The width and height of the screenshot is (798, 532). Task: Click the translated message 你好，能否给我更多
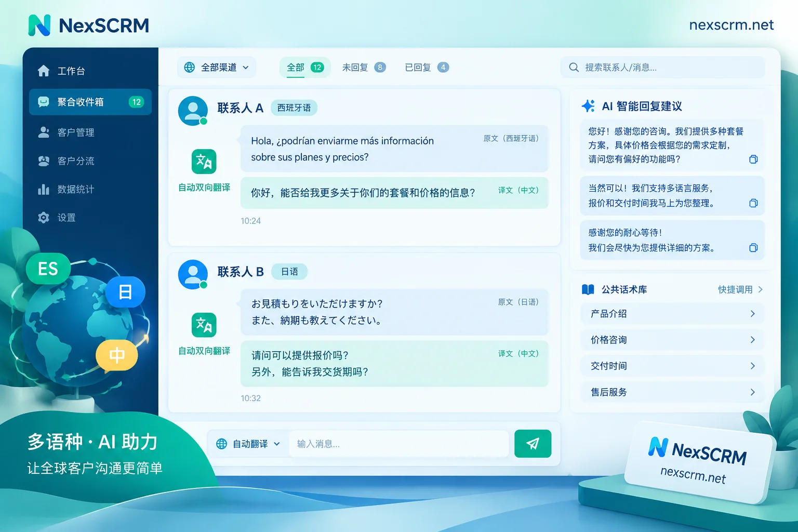(x=394, y=193)
